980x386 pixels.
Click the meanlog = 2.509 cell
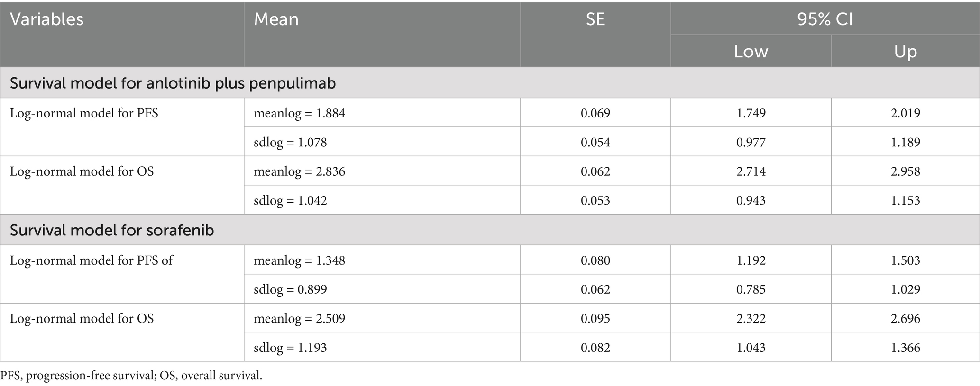tap(299, 318)
